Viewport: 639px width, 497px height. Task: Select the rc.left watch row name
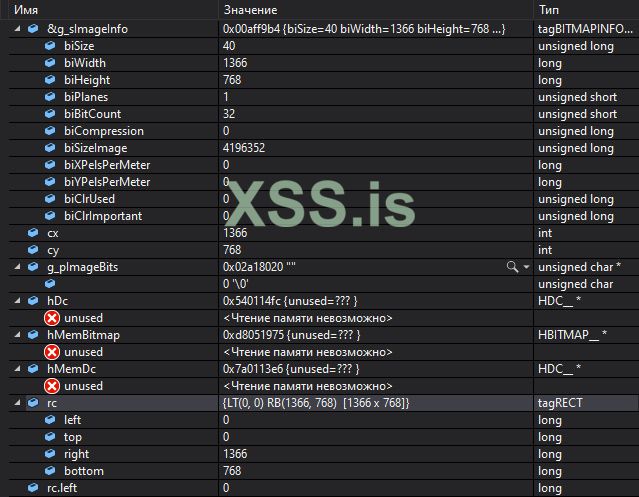(62, 488)
